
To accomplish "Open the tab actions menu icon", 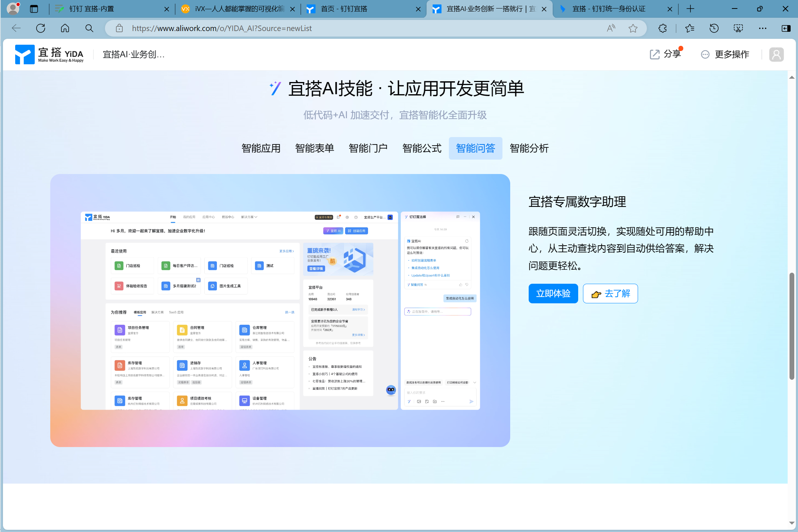I will point(34,9).
